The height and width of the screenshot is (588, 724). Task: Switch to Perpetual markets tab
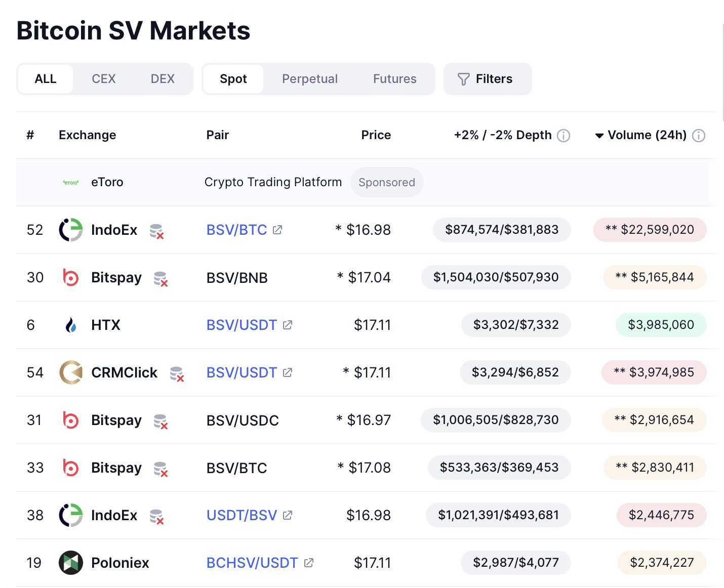coord(310,79)
